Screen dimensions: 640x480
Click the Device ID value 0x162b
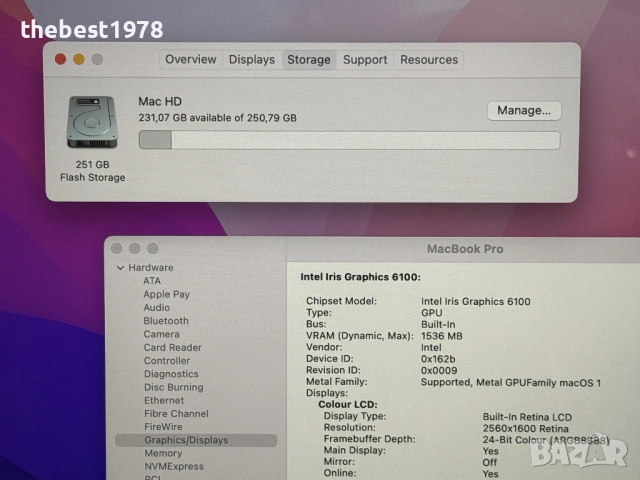click(x=438, y=359)
